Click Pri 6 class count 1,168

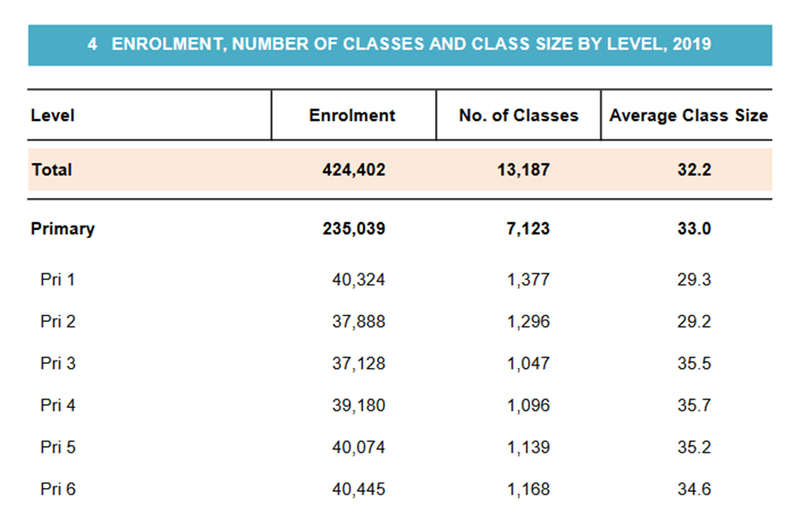click(528, 490)
